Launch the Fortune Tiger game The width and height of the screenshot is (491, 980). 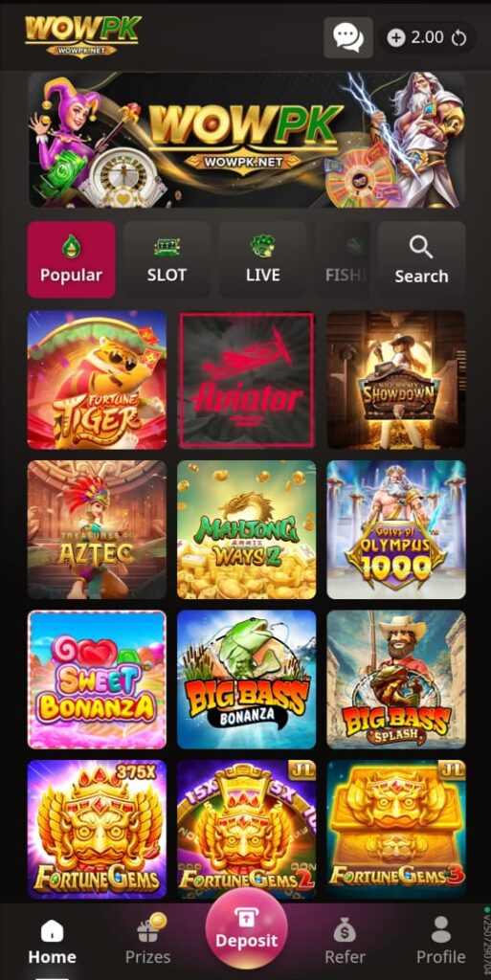(x=97, y=380)
